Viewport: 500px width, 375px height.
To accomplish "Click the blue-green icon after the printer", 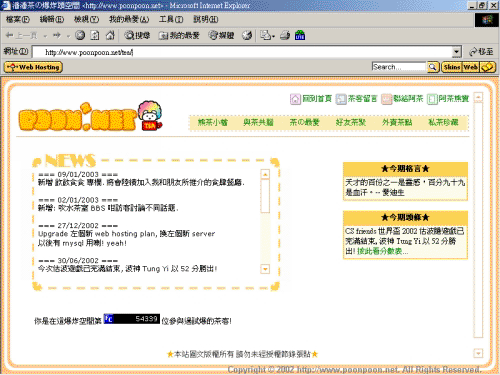I will pyautogui.click(x=300, y=35).
